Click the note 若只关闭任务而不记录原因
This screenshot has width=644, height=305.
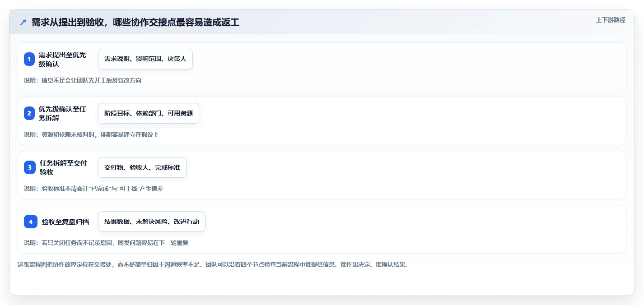[106, 243]
